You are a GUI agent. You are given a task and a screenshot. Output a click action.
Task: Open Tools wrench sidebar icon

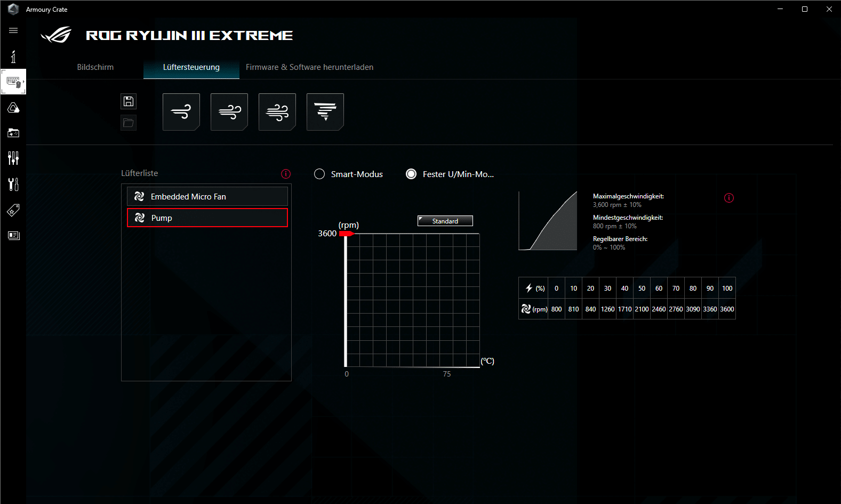pyautogui.click(x=13, y=184)
